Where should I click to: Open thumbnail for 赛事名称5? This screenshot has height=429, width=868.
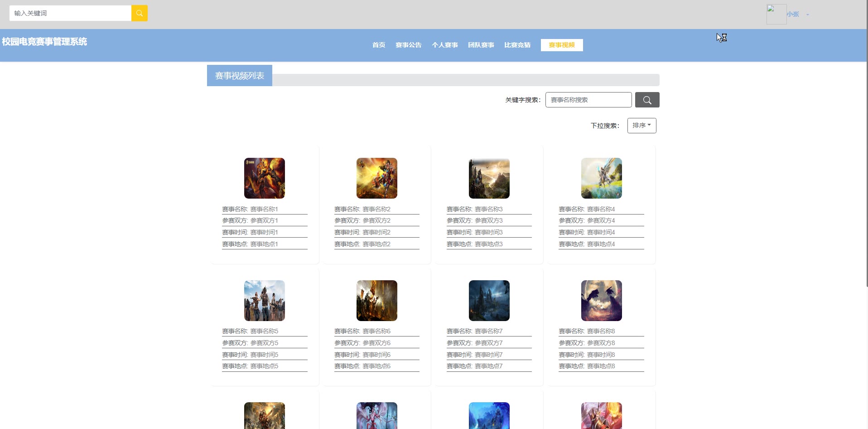pyautogui.click(x=265, y=301)
